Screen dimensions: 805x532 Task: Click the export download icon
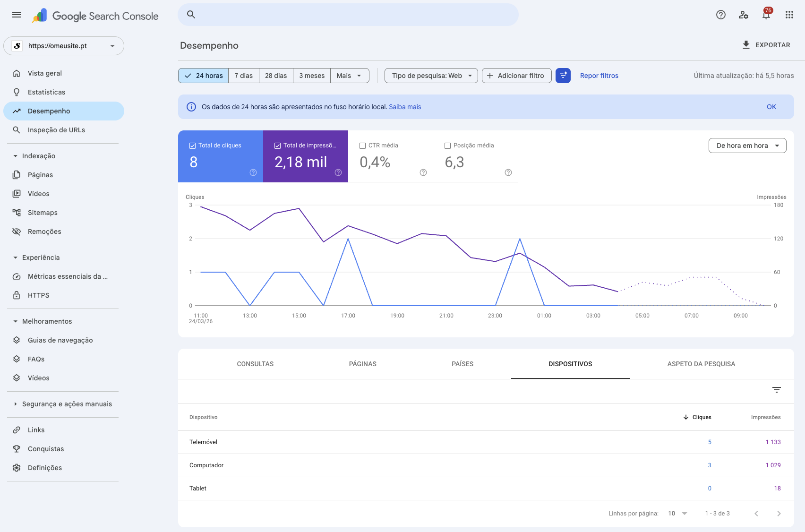[x=746, y=45]
